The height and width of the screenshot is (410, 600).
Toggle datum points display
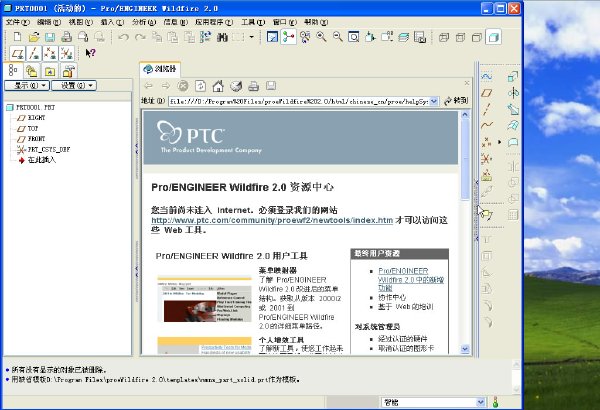point(50,54)
